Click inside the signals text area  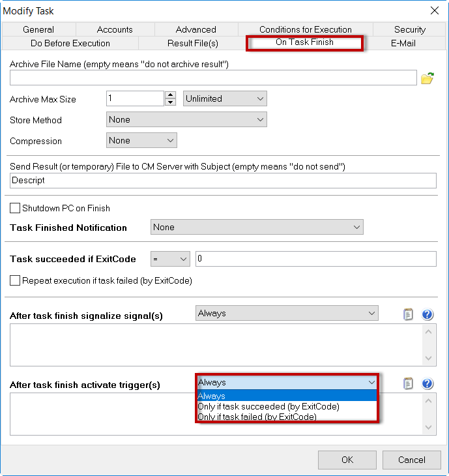click(216, 345)
